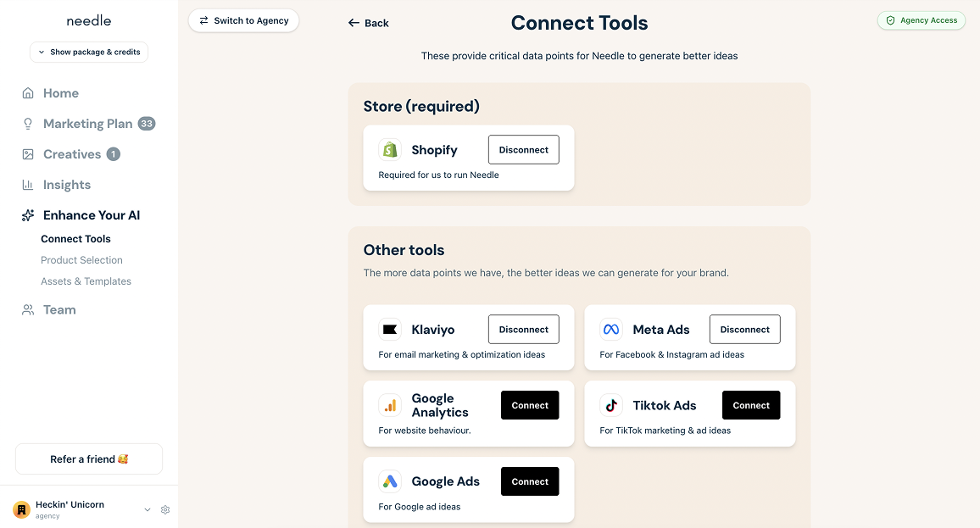Connect Google Ads
This screenshot has height=528, width=980.
(530, 481)
